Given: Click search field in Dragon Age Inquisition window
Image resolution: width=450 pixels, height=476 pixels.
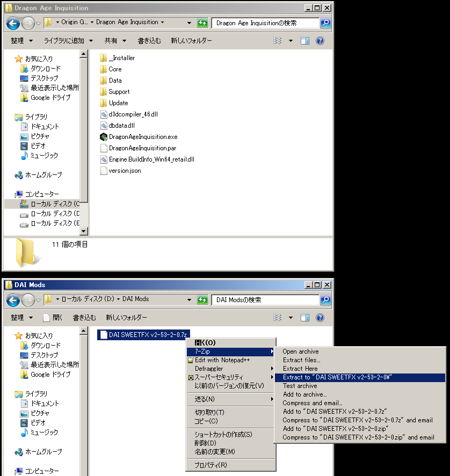Looking at the screenshot, I should click(x=265, y=23).
